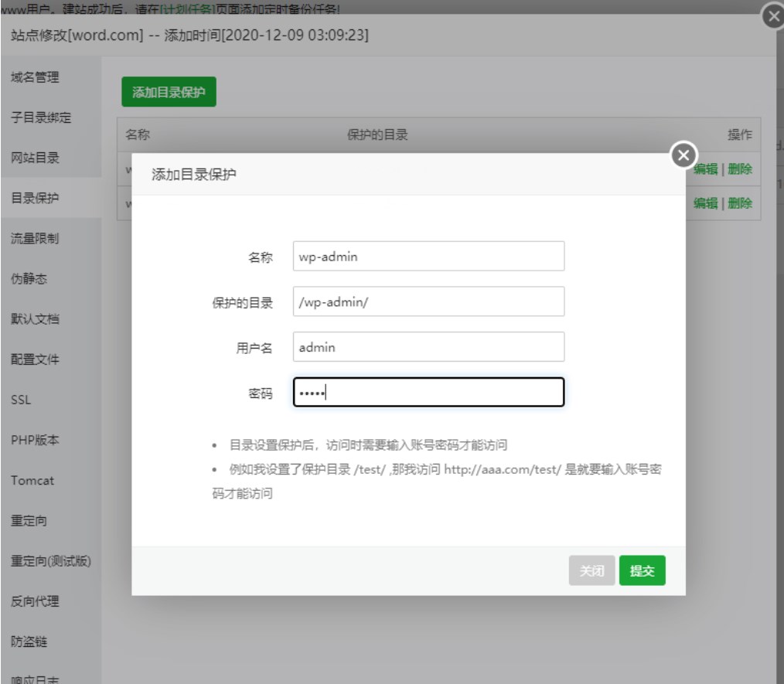The width and height of the screenshot is (784, 684).
Task: Focus the 名称 input field
Action: [x=428, y=257]
